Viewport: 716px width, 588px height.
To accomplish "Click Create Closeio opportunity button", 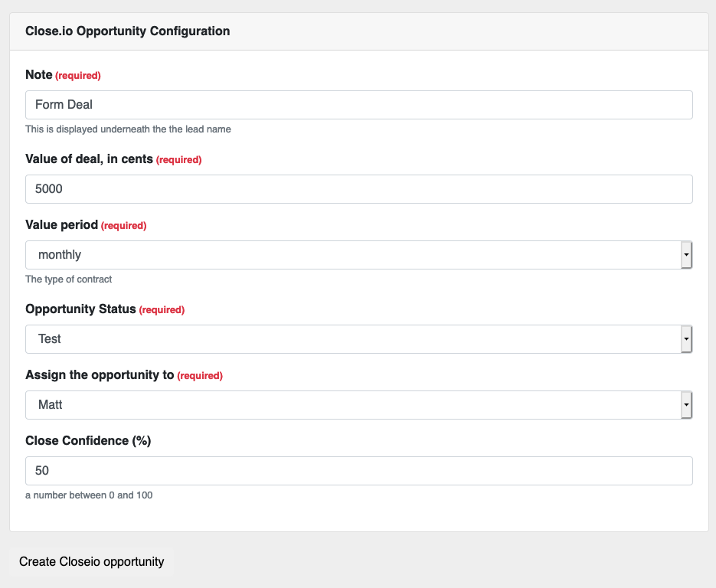I will coord(91,561).
